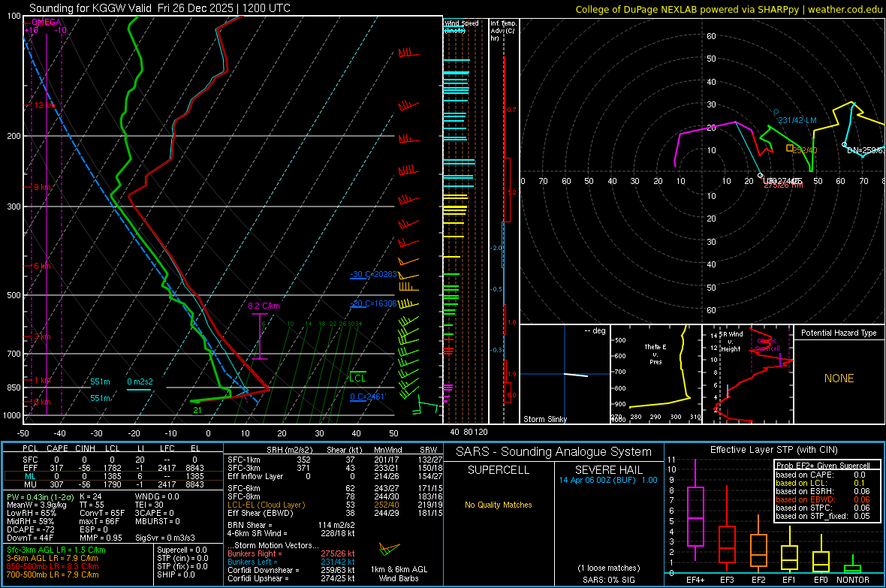Select the 6 km height marker
The image size is (886, 588).
pos(42,266)
